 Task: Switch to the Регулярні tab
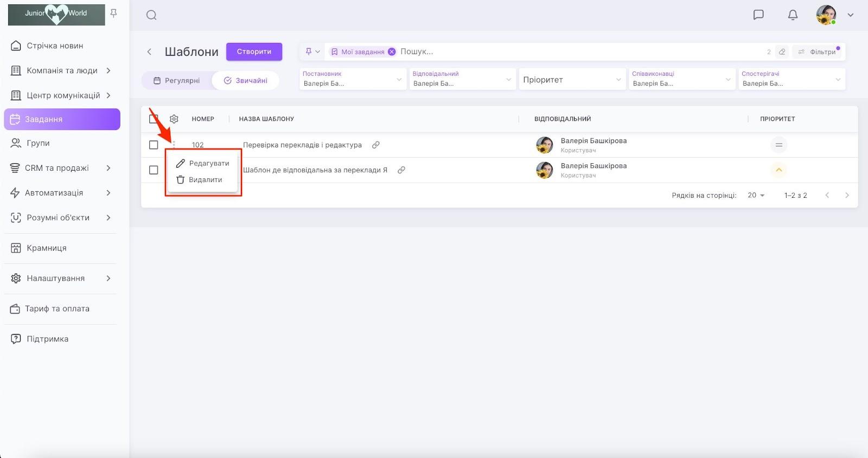coord(177,81)
